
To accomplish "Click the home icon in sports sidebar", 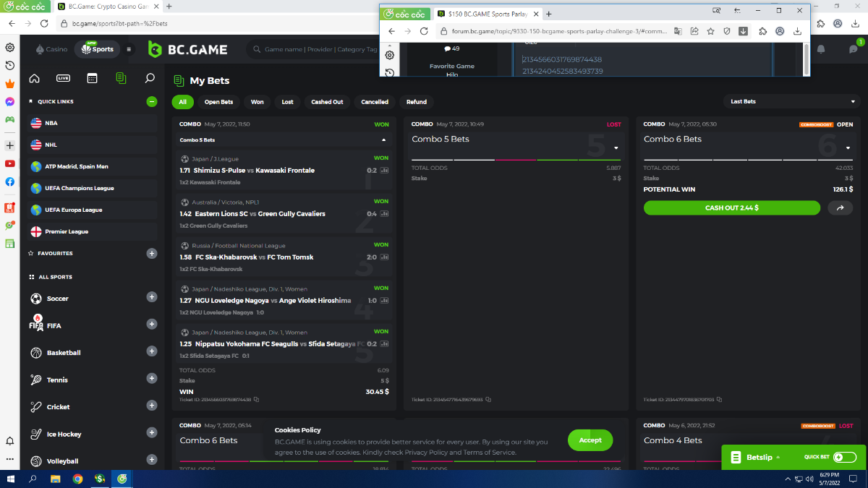I will 34,78.
